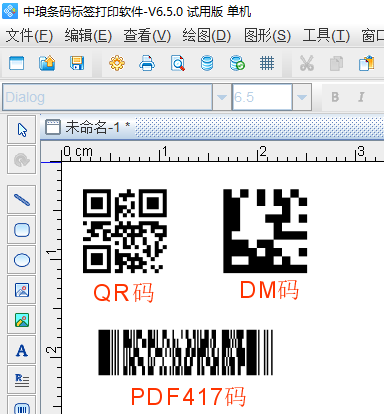
Task: Select the ellipse drawing tool
Action: click(x=22, y=260)
